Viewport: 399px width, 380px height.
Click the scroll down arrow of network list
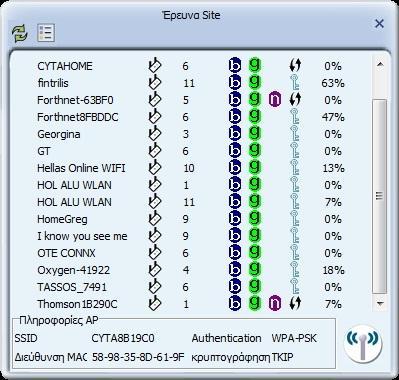[x=380, y=303]
